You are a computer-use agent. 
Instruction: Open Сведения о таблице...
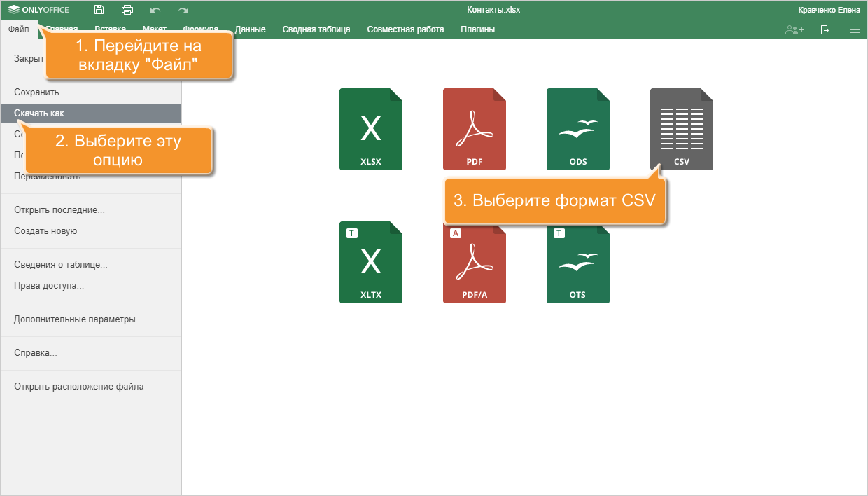[x=91, y=265]
